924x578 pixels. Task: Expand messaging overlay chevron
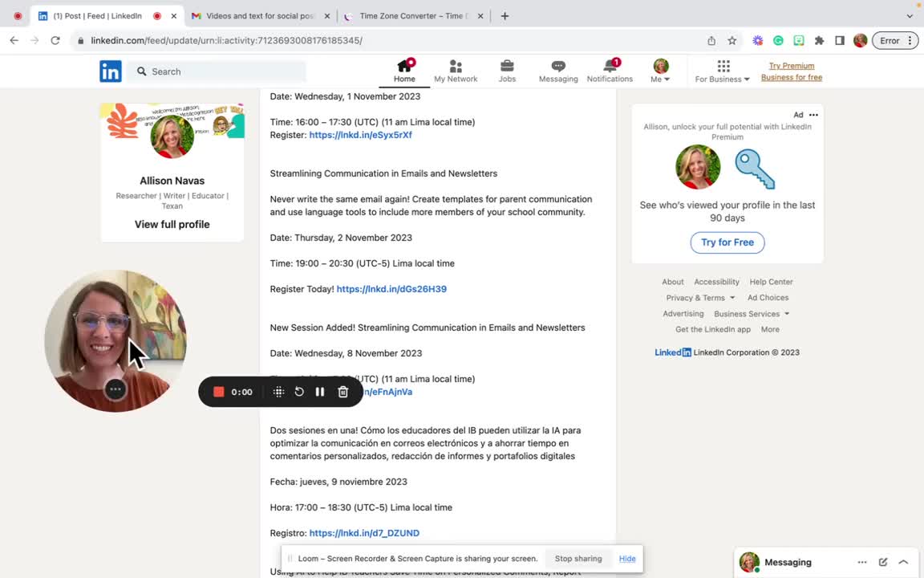coord(903,562)
